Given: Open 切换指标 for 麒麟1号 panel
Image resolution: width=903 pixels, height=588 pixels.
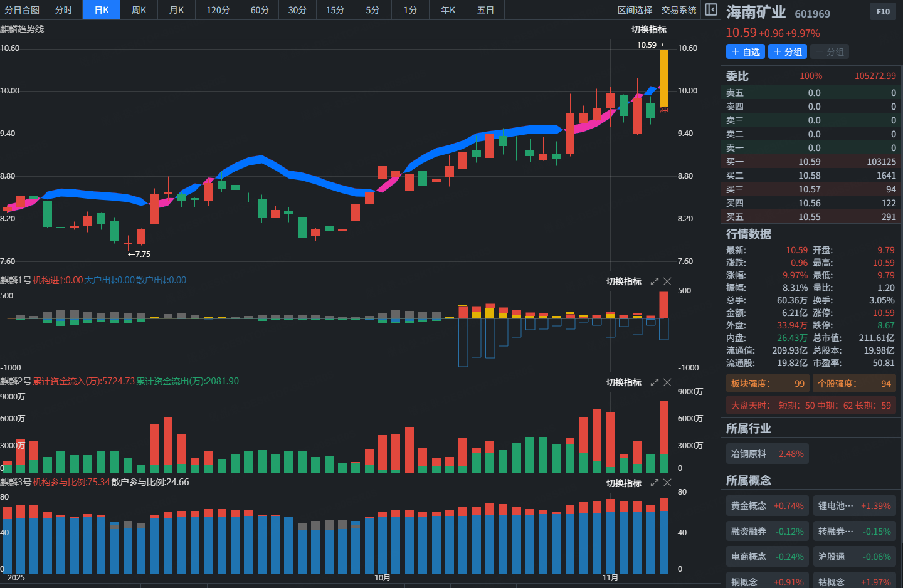Looking at the screenshot, I should [x=623, y=281].
